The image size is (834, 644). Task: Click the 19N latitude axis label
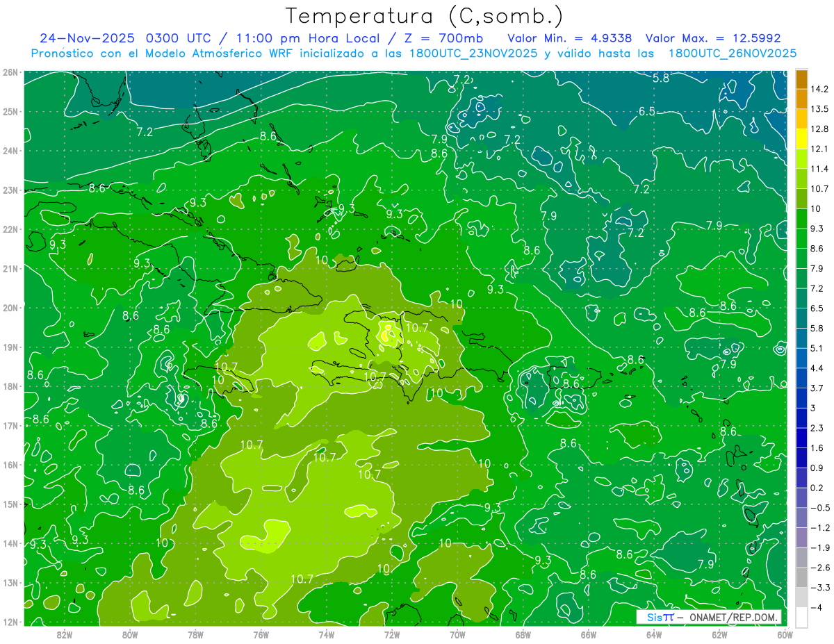point(10,347)
